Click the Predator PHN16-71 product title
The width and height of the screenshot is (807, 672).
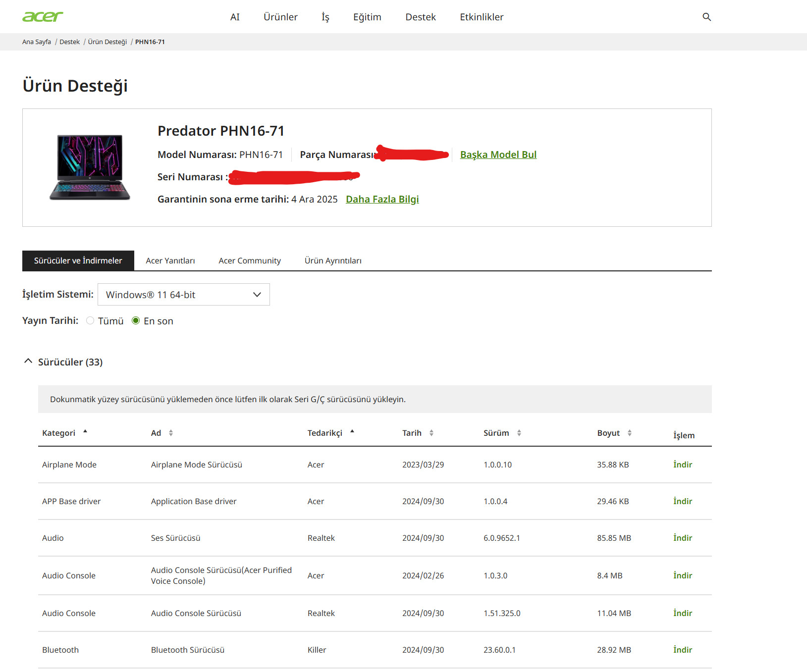221,131
